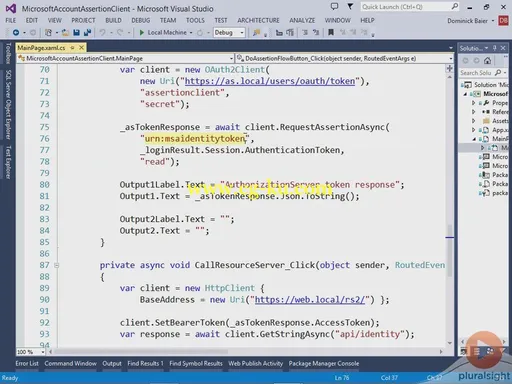Open the Find Results 1 tab
The image size is (512, 384).
[x=145, y=363]
